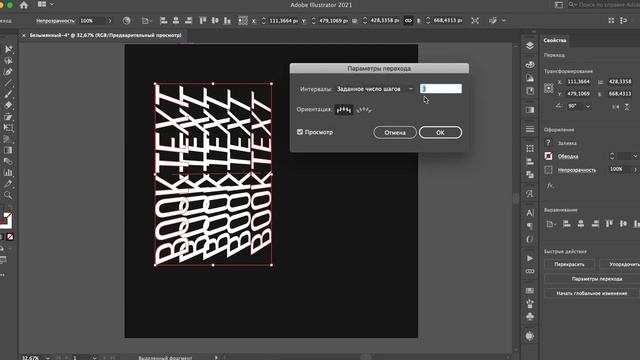Image resolution: width=640 pixels, height=360 pixels.
Task: Click horizontal align left in control bar
Action: (164, 20)
